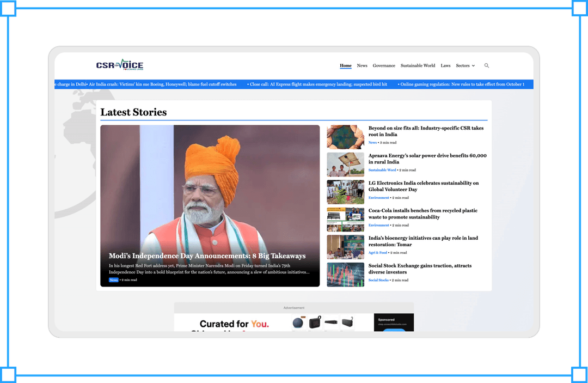
Task: Open the search magnifier icon in the header
Action: (487, 65)
